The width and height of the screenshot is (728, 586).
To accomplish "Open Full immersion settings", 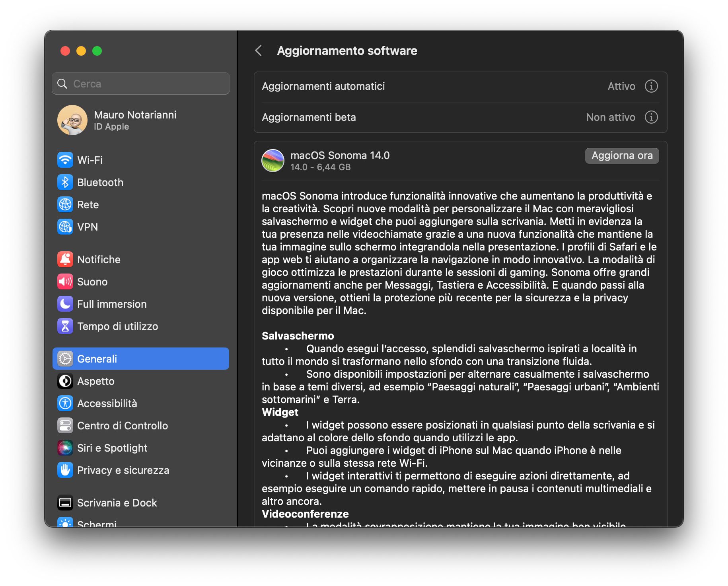I will (141, 304).
